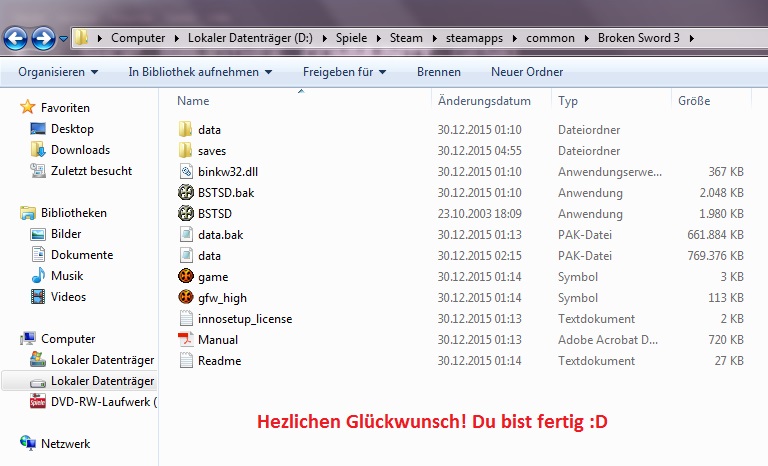
Task: Open 'Desktop' in the Favoriten list
Action: (x=72, y=129)
